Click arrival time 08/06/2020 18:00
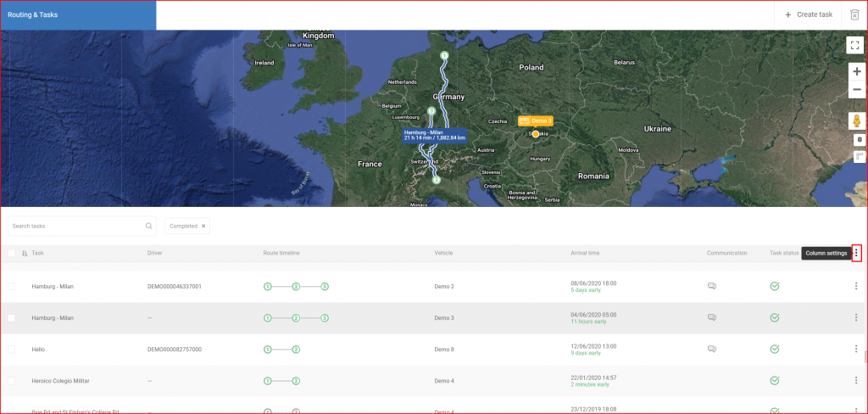This screenshot has height=414, width=868. pos(593,283)
